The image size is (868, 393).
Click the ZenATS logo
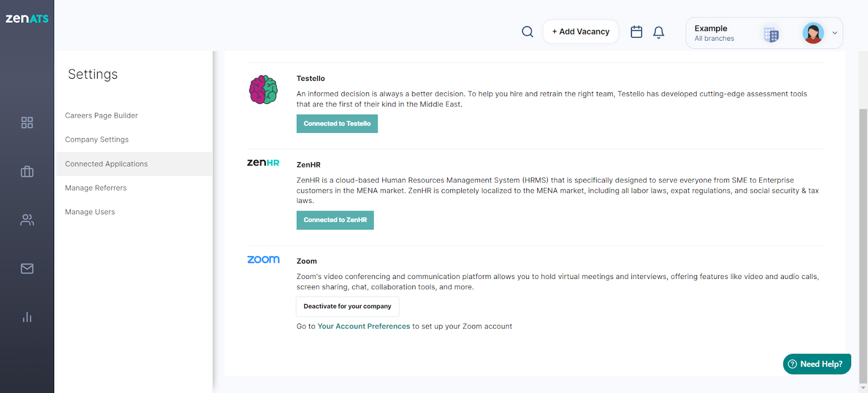pos(27,18)
